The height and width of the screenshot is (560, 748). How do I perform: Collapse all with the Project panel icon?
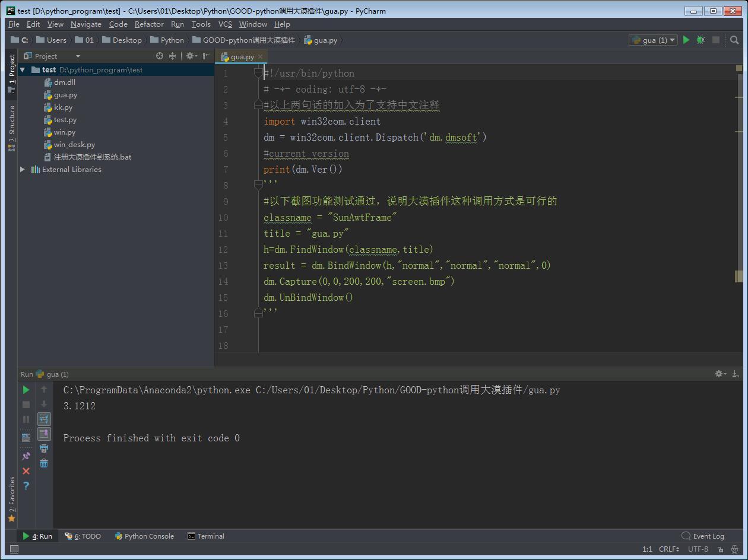tap(173, 56)
